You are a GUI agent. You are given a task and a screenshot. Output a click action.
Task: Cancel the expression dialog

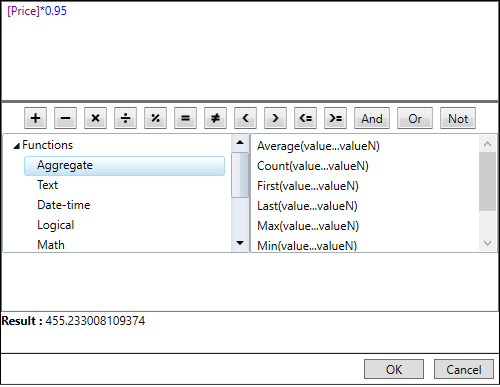coord(464,369)
